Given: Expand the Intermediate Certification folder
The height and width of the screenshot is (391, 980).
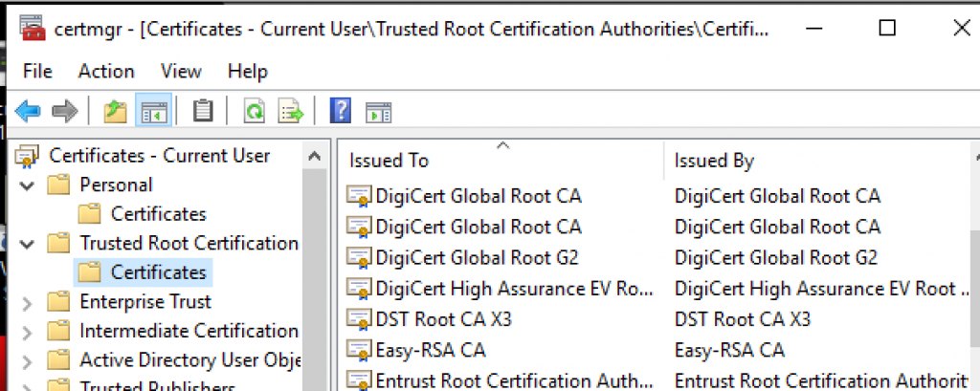Looking at the screenshot, I should click(28, 332).
